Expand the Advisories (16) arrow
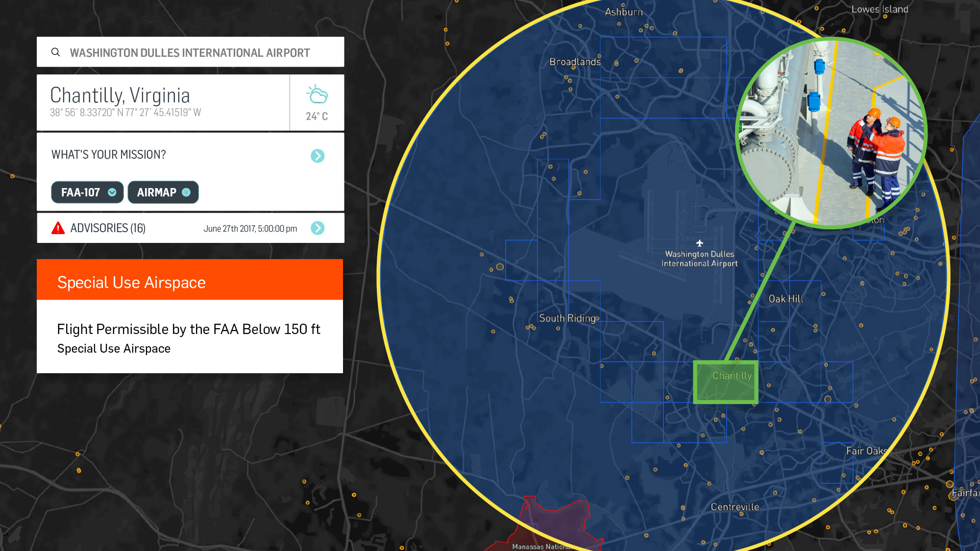 click(x=318, y=228)
